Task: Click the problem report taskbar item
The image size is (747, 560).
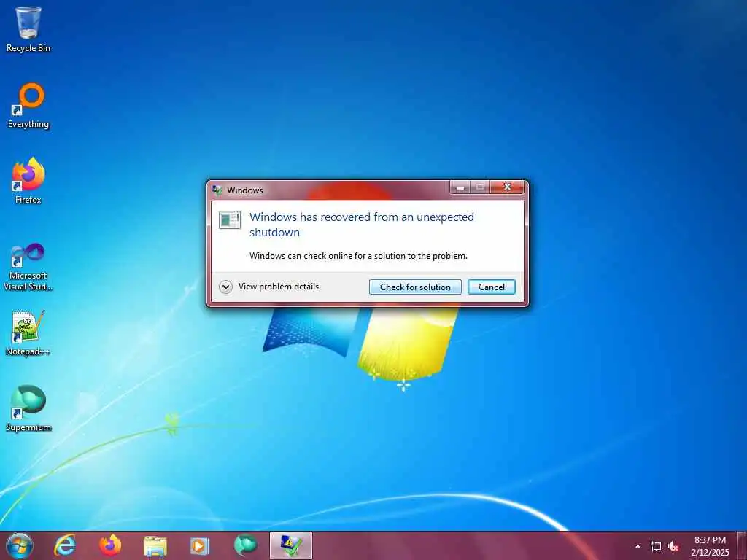Action: pos(291,545)
